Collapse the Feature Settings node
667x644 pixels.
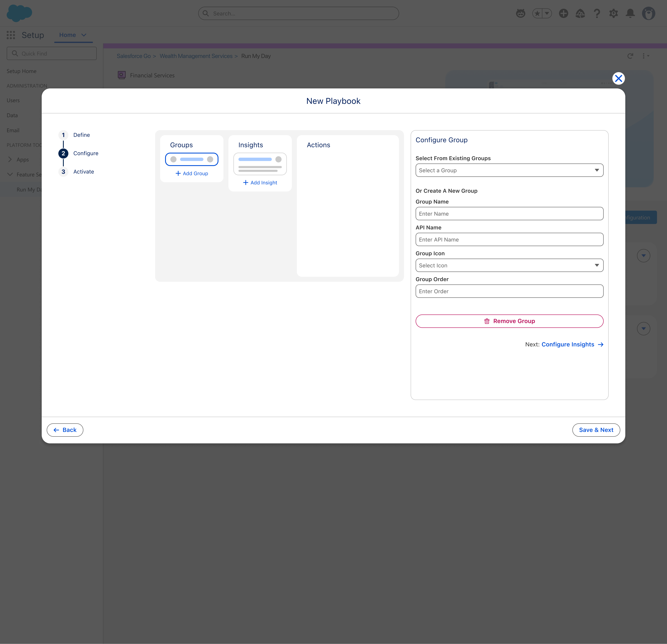click(10, 174)
